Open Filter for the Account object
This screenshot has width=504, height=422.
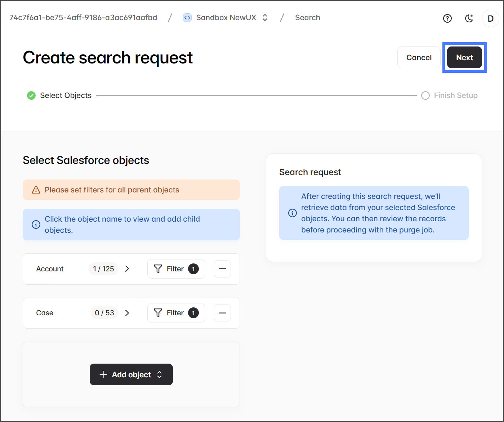tap(176, 269)
